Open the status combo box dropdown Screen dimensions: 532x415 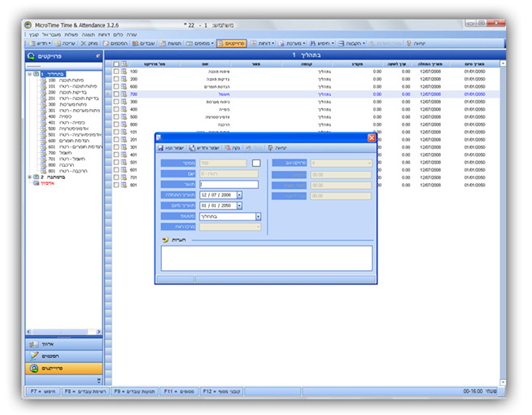(x=259, y=216)
